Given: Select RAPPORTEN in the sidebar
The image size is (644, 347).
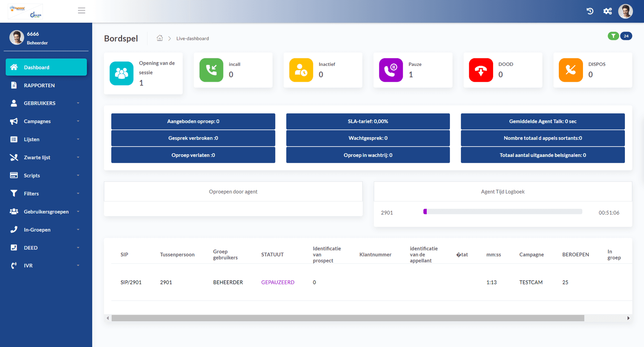Looking at the screenshot, I should click(39, 85).
